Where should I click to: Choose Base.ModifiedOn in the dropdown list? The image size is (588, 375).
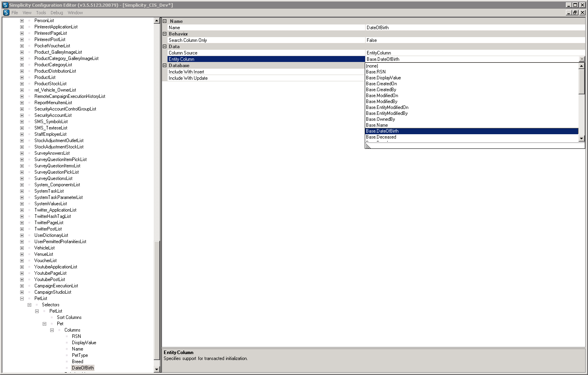[x=472, y=96]
